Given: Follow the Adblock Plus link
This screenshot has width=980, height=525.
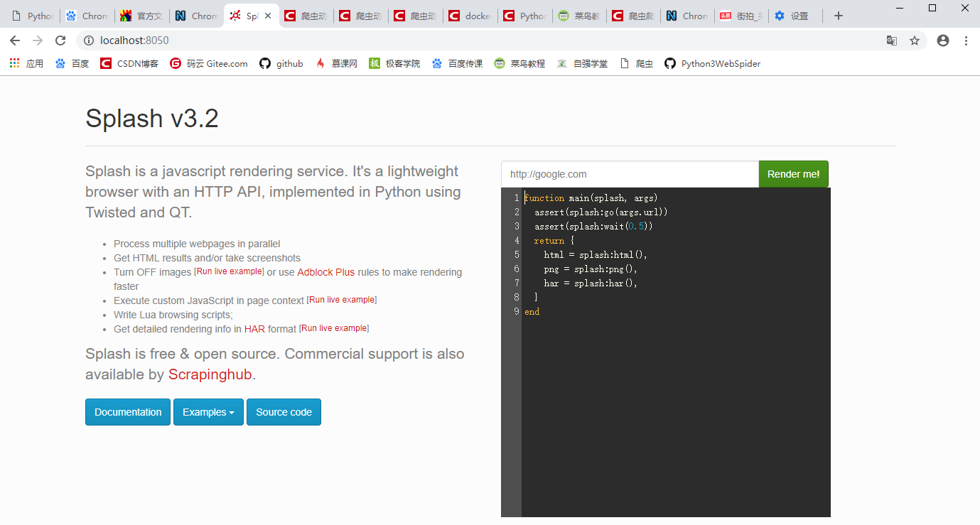Looking at the screenshot, I should [325, 272].
